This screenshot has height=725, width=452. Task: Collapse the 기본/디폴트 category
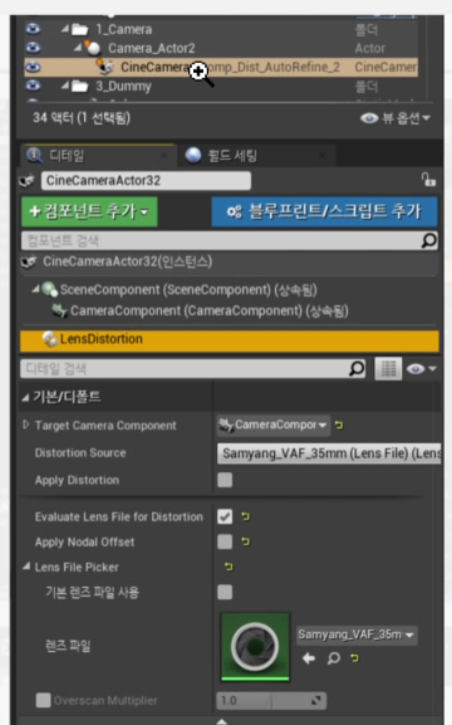pos(25,397)
